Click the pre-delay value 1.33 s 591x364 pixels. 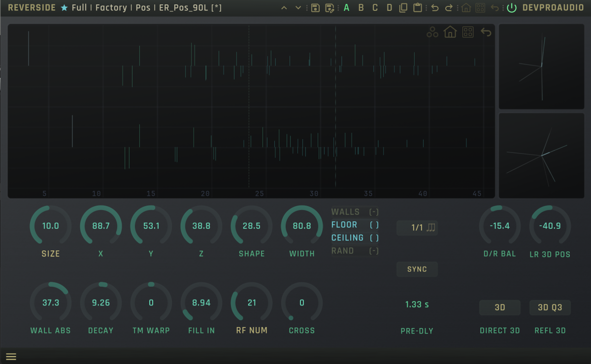pos(417,304)
